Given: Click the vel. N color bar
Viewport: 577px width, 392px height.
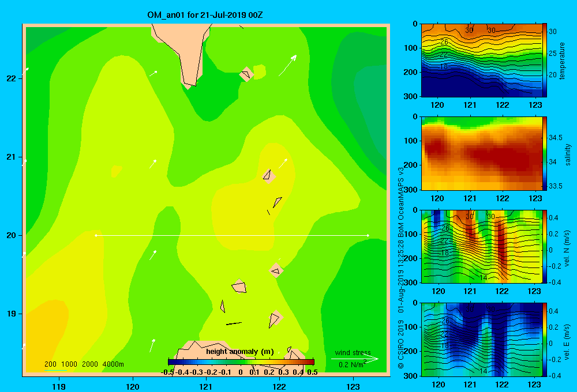Looking at the screenshot, I should tap(545, 246).
